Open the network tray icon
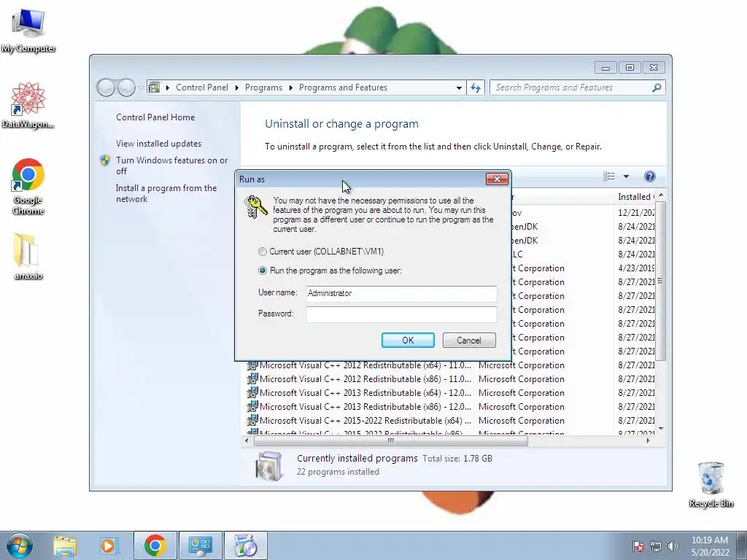The height and width of the screenshot is (560, 747). click(656, 546)
